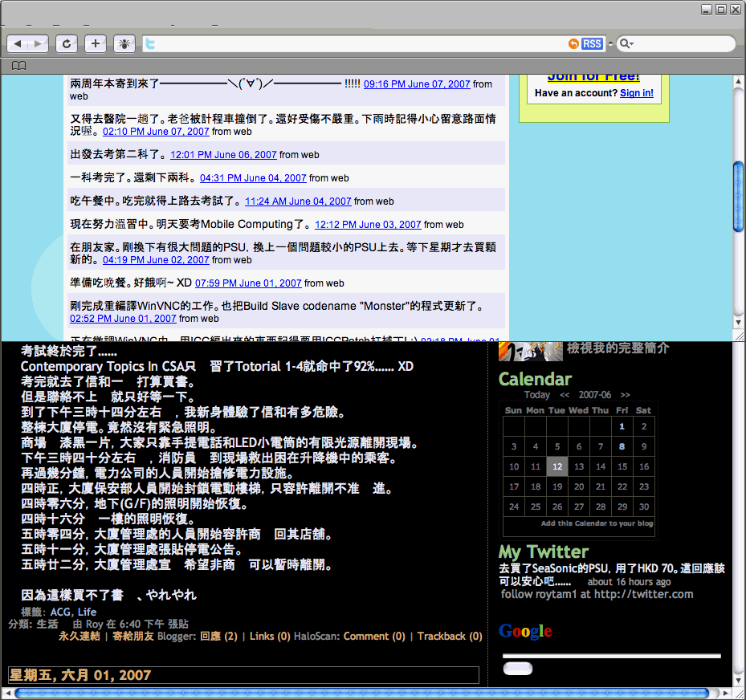Click the blue RSS button
The image size is (746, 700).
(x=592, y=43)
